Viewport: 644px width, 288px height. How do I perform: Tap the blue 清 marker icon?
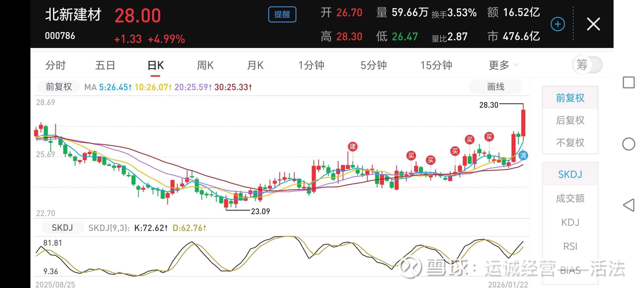[523, 155]
